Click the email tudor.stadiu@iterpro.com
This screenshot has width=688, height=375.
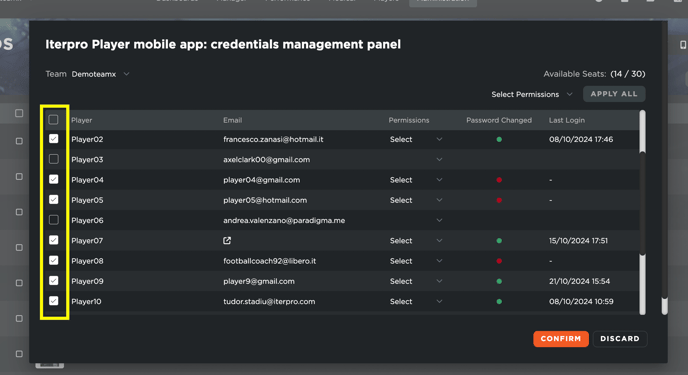[269, 301]
